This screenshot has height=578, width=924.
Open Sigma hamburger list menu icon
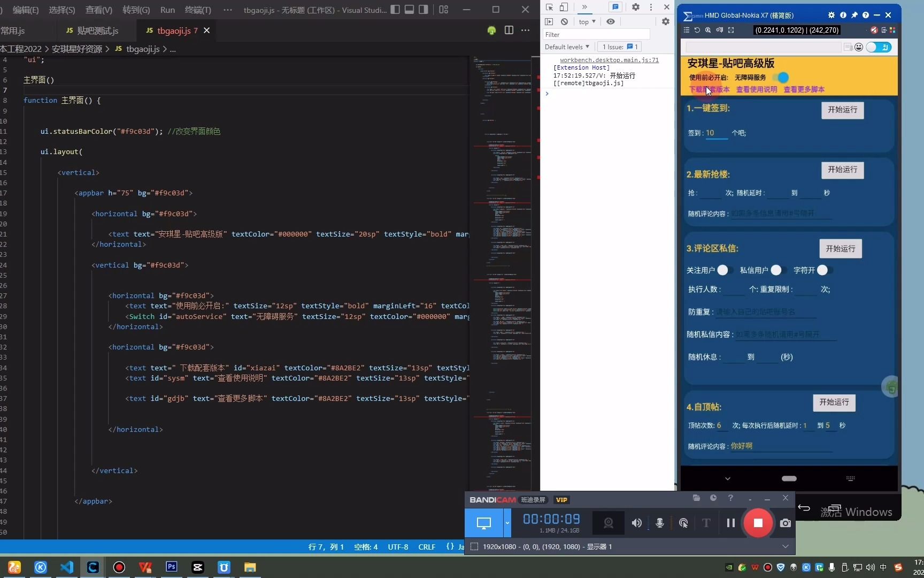coord(687,30)
